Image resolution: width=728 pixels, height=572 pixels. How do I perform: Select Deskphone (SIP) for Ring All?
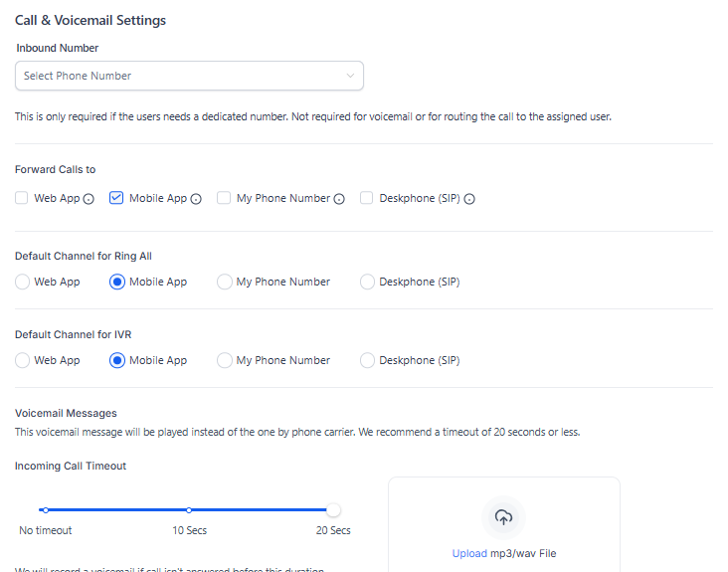367,282
